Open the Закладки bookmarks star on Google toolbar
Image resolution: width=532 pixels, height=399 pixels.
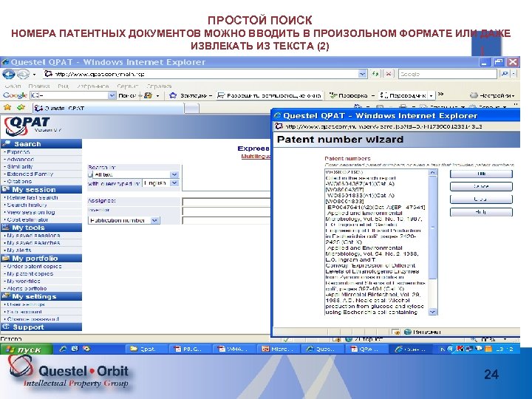point(173,95)
